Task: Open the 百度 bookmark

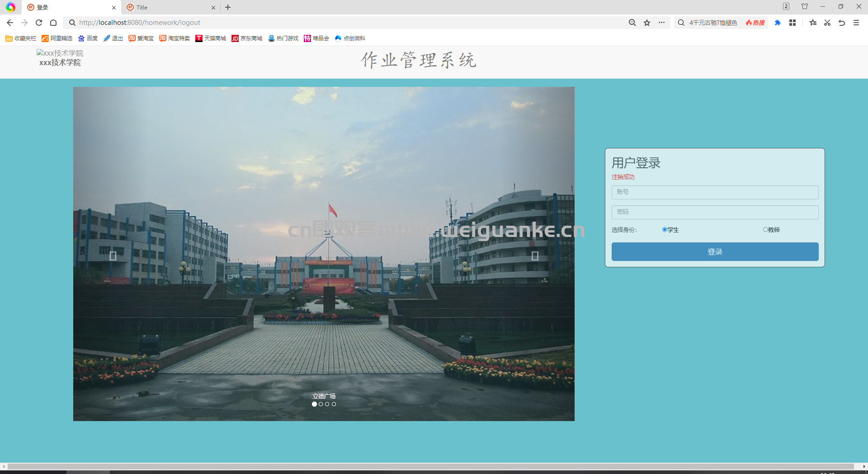Action: point(88,38)
